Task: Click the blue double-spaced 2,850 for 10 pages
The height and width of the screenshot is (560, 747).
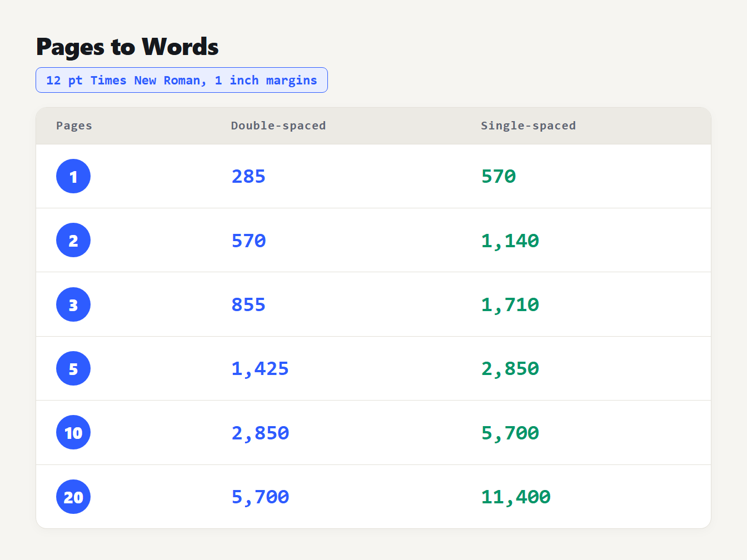Action: (x=260, y=433)
